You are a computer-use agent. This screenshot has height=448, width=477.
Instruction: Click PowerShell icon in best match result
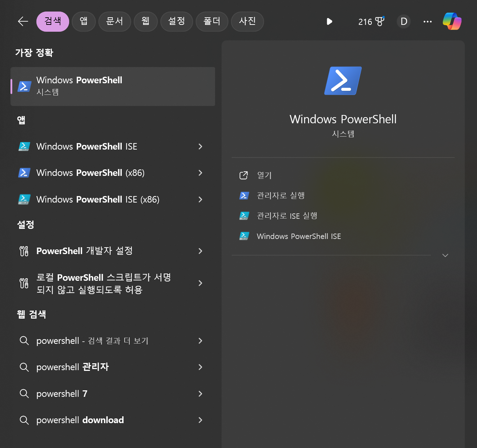tap(24, 87)
